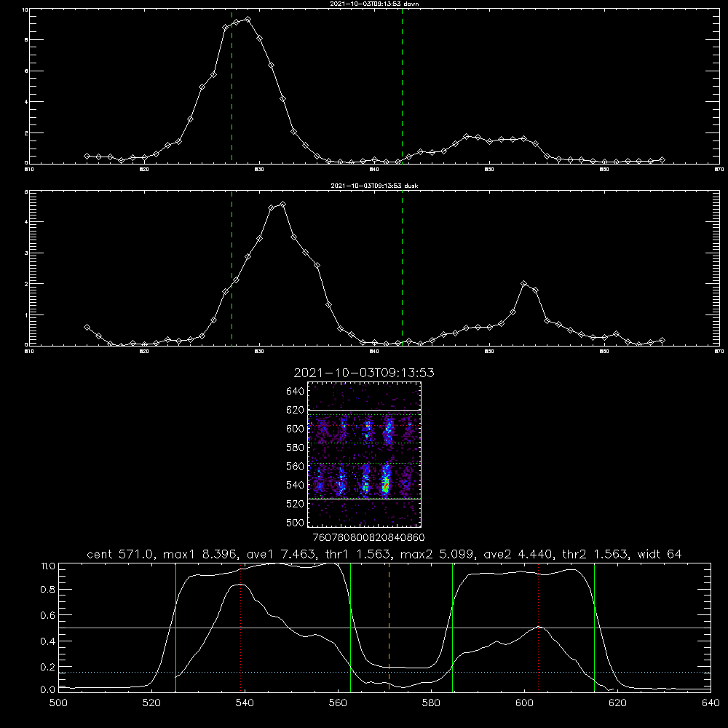
Task: Click the dusk plot title 2021-10-03T09:13:53 dusk
Action: (374, 186)
